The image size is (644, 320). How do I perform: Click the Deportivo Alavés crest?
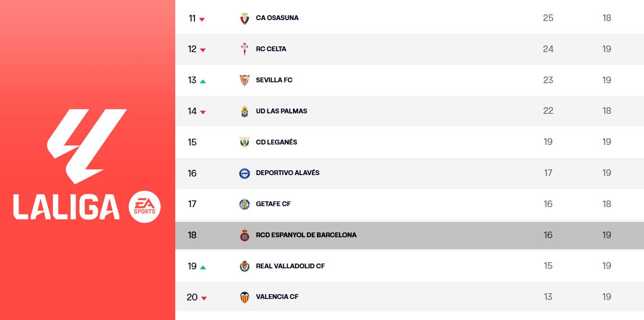(x=245, y=173)
